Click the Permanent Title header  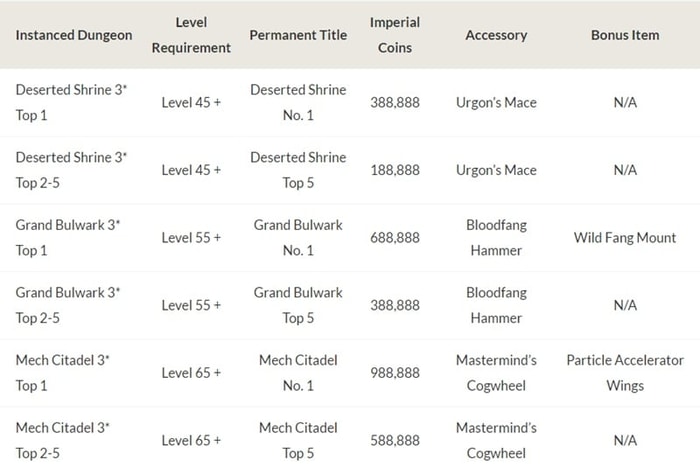coord(298,35)
